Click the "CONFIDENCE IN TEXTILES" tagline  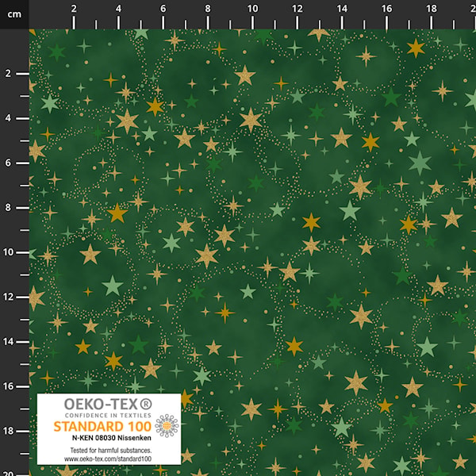tap(108, 415)
